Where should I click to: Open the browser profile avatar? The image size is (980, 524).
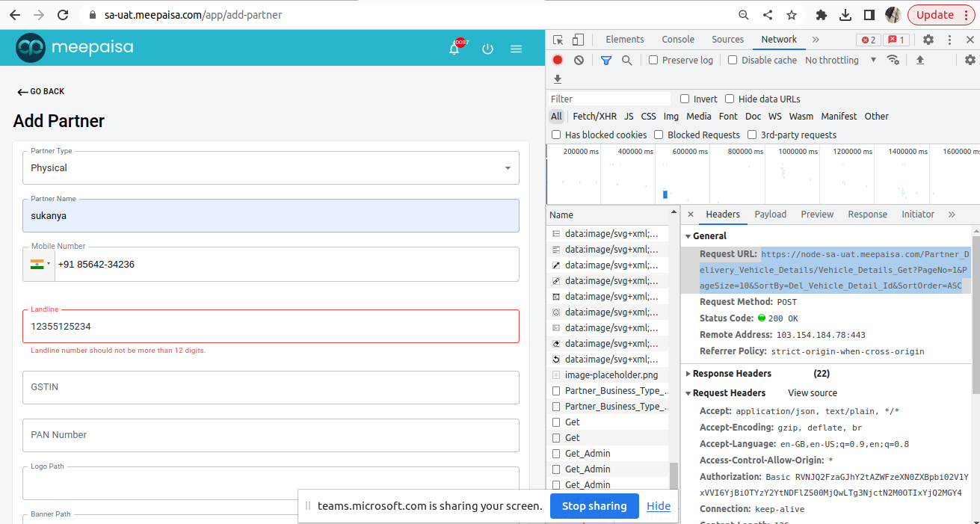(893, 15)
